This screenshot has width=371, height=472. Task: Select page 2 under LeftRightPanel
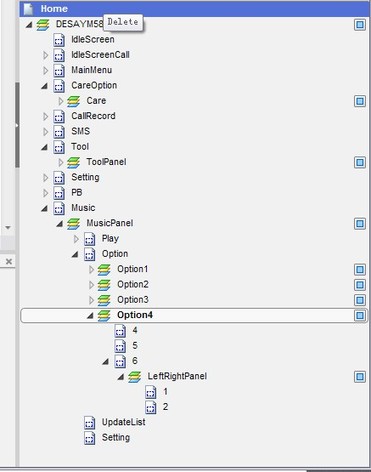165,407
